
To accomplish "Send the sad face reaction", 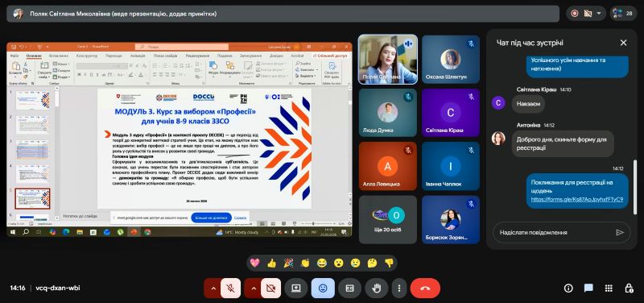I will [355, 264].
